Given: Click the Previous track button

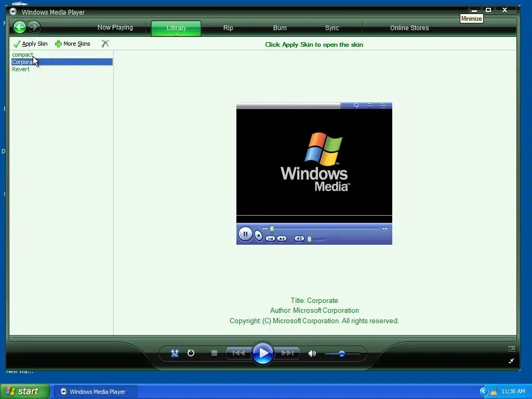Looking at the screenshot, I should pyautogui.click(x=238, y=353).
